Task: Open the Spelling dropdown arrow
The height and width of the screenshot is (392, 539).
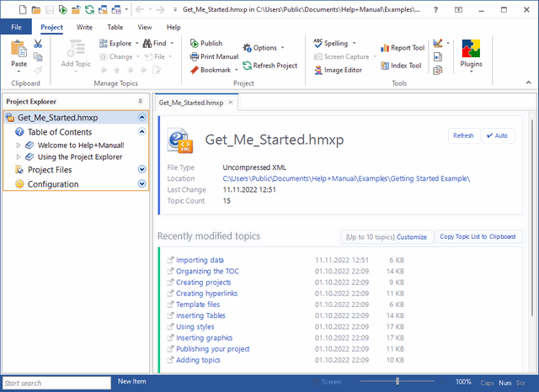Action: [x=354, y=43]
